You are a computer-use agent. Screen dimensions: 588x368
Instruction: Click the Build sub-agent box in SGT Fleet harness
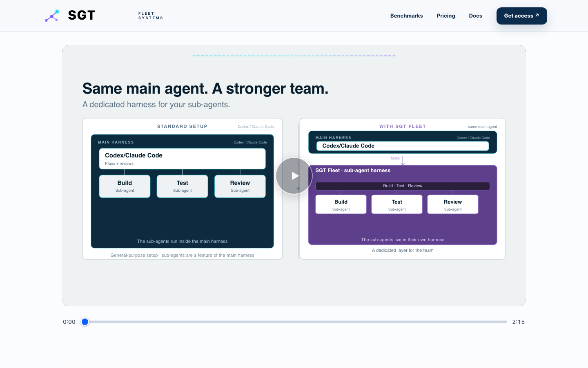click(341, 204)
